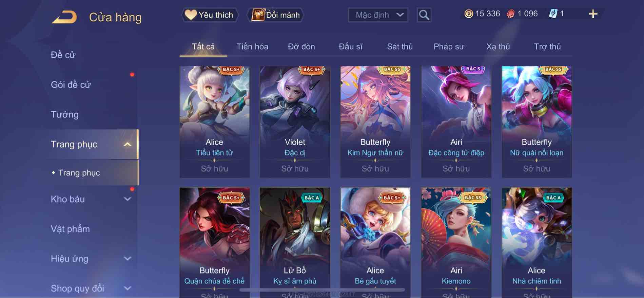Tap the plus icon to add currency
Image resolution: width=644 pixels, height=298 pixels.
pos(593,14)
